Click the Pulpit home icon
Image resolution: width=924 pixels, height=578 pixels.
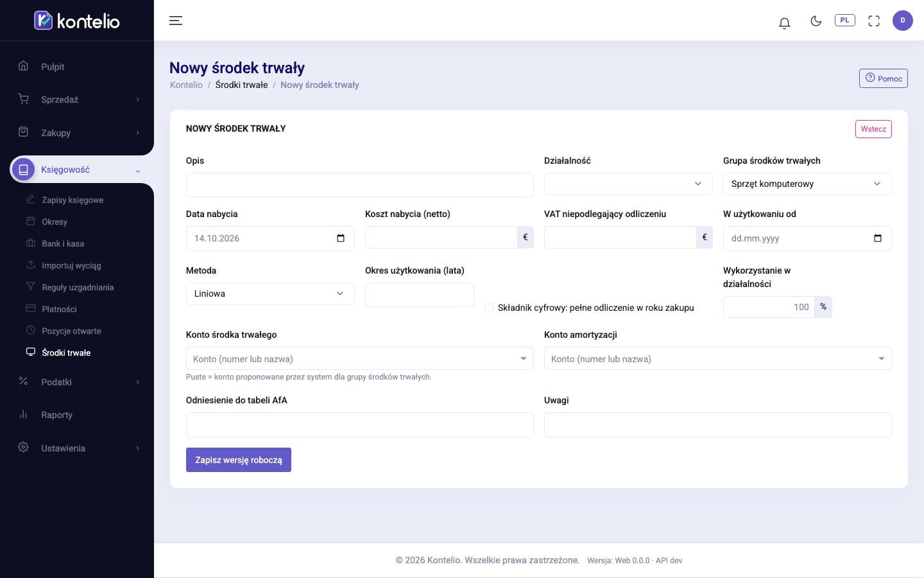[x=23, y=66]
